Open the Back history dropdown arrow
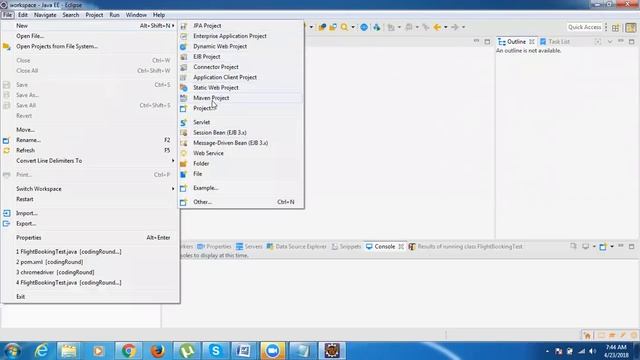This screenshot has height=360, width=640. point(446,27)
